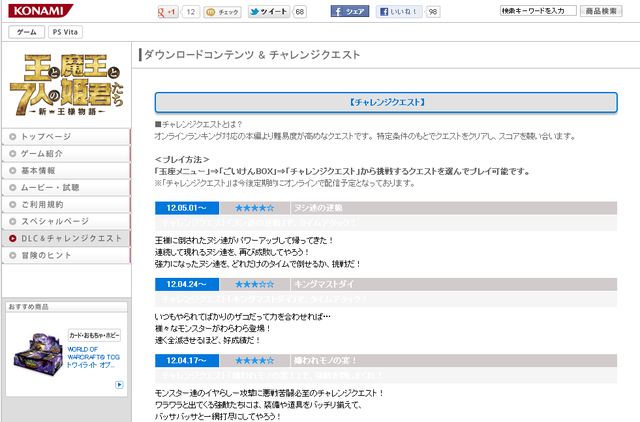
Task: Open 基本情報 sidebar menu item
Action: (66, 171)
